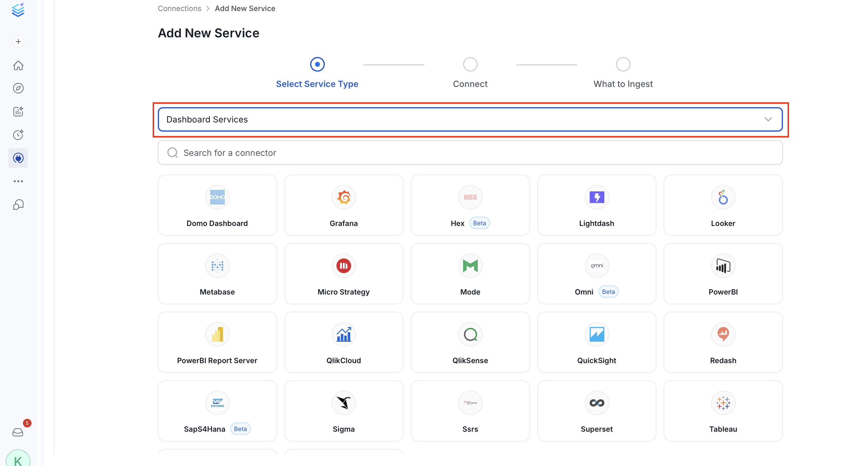Image resolution: width=868 pixels, height=466 pixels.
Task: Open Explore compass icon in sidebar
Action: tap(18, 88)
